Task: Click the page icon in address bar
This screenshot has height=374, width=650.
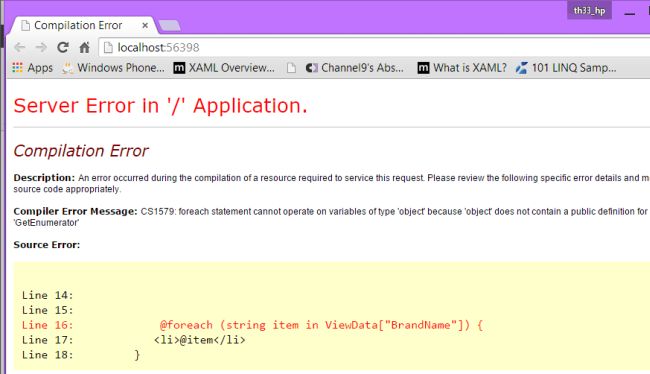Action: pyautogui.click(x=108, y=48)
